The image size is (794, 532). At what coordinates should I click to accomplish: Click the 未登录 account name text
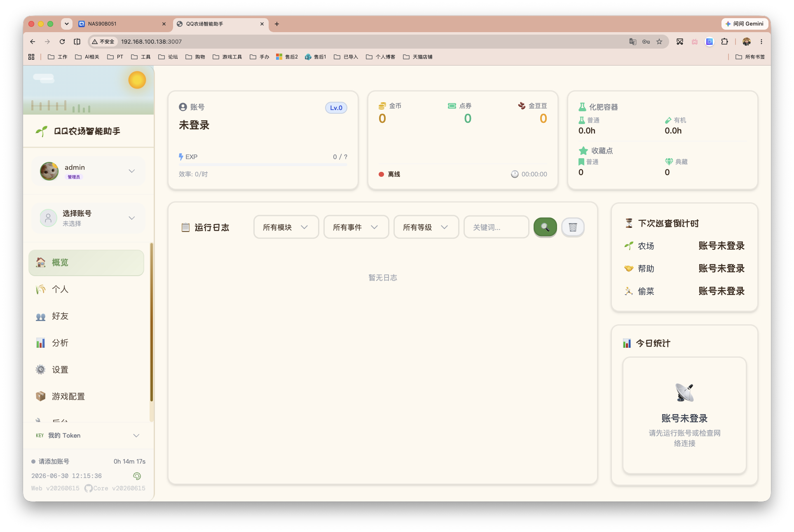[x=194, y=125]
